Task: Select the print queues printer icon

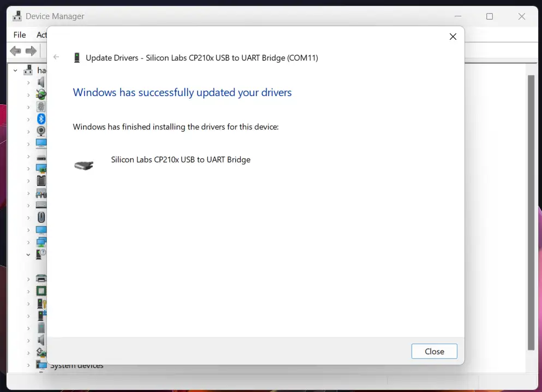Action: pos(41,278)
